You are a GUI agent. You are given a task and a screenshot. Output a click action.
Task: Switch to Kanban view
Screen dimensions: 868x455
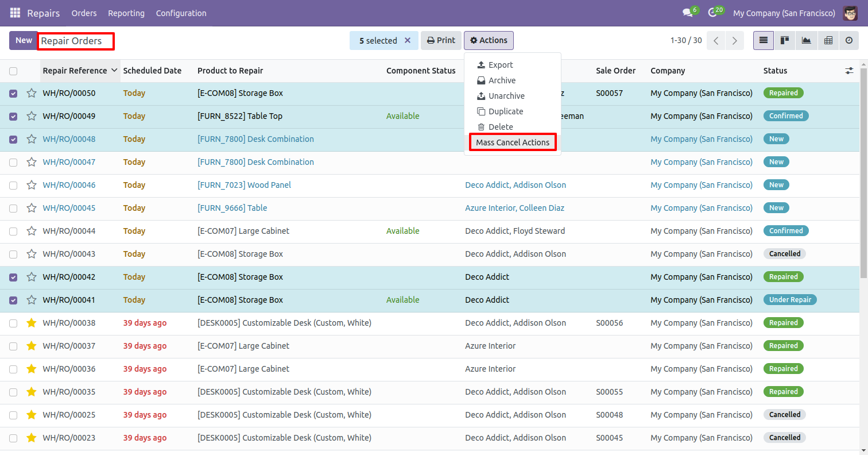coord(784,40)
